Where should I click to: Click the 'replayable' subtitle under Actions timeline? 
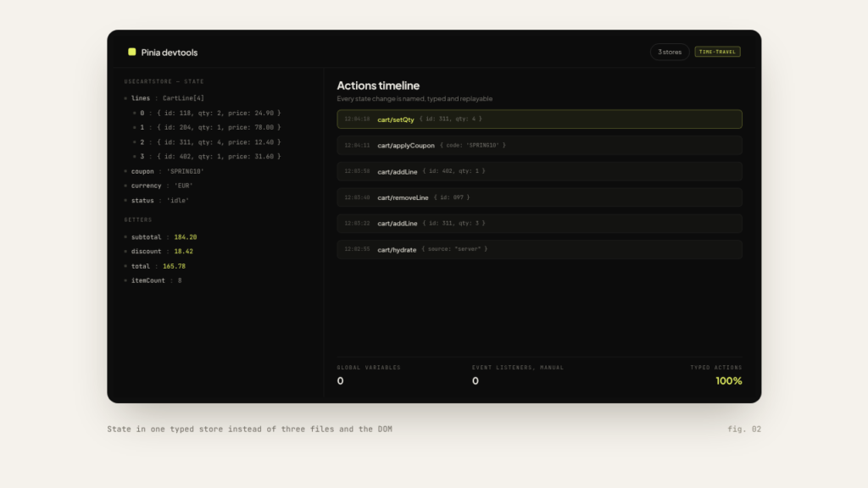pyautogui.click(x=415, y=98)
